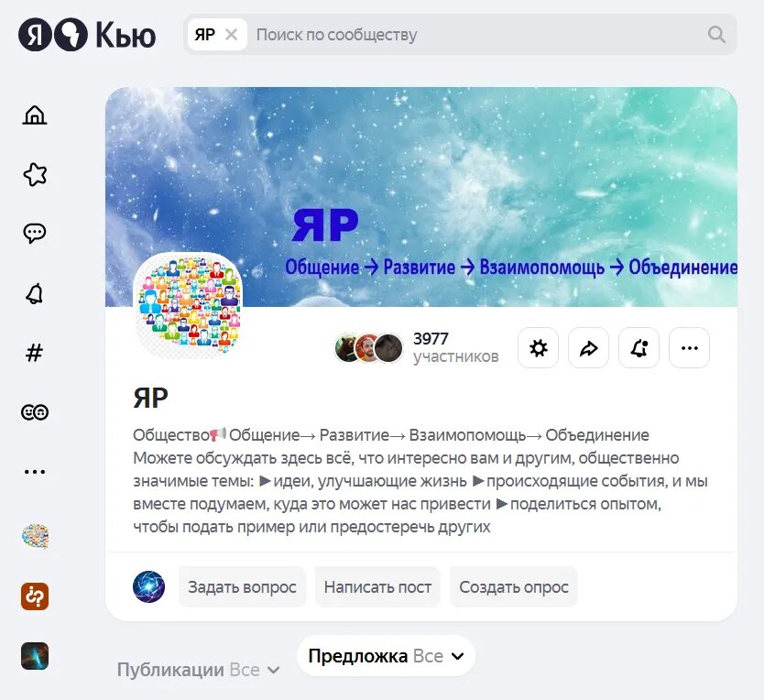Toggle community notification bell subscription
764x700 pixels.
638,348
